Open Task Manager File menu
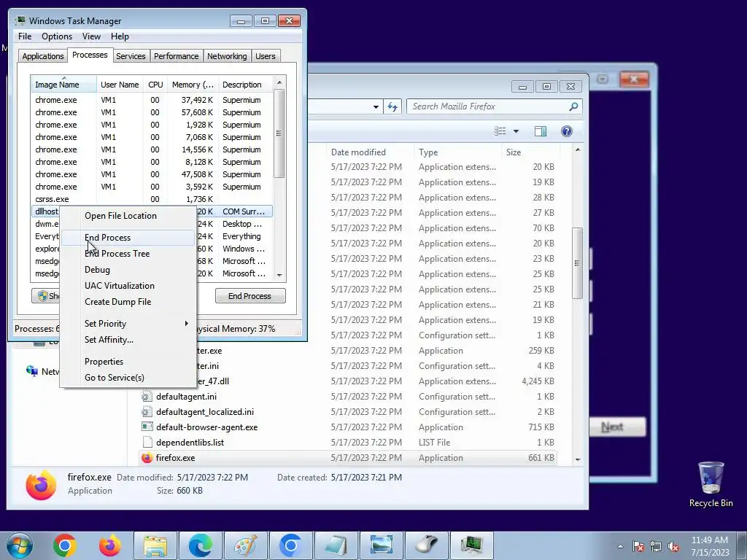Viewport: 747px width, 560px height. pyautogui.click(x=25, y=36)
